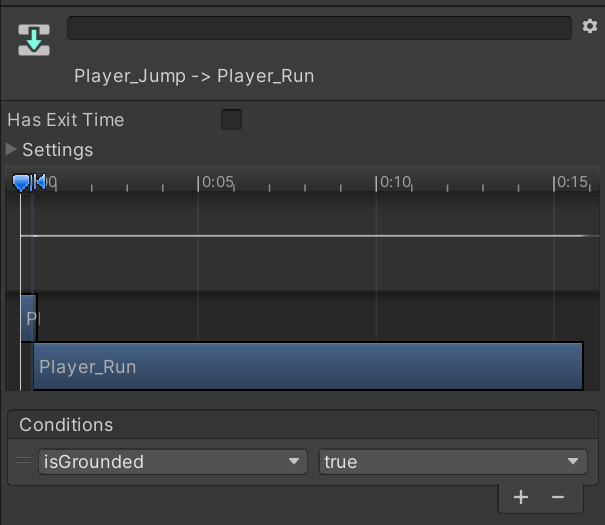Open the isGrounded parameter dropdown
The height and width of the screenshot is (525, 605).
pos(172,462)
